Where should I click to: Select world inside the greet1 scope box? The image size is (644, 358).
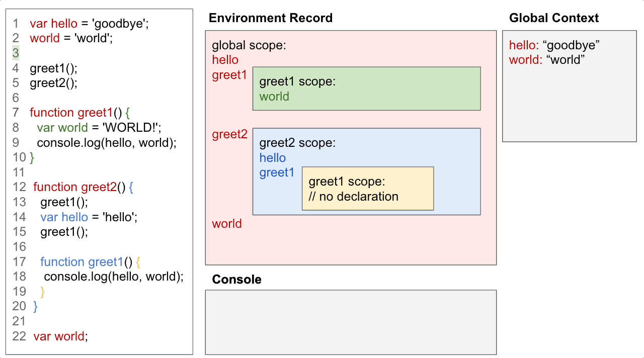click(x=274, y=97)
